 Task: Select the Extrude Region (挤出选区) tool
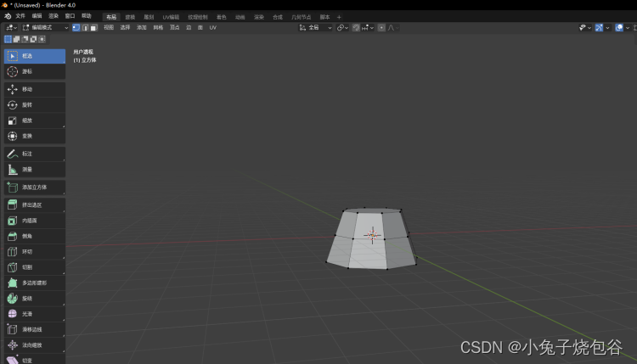pos(35,205)
